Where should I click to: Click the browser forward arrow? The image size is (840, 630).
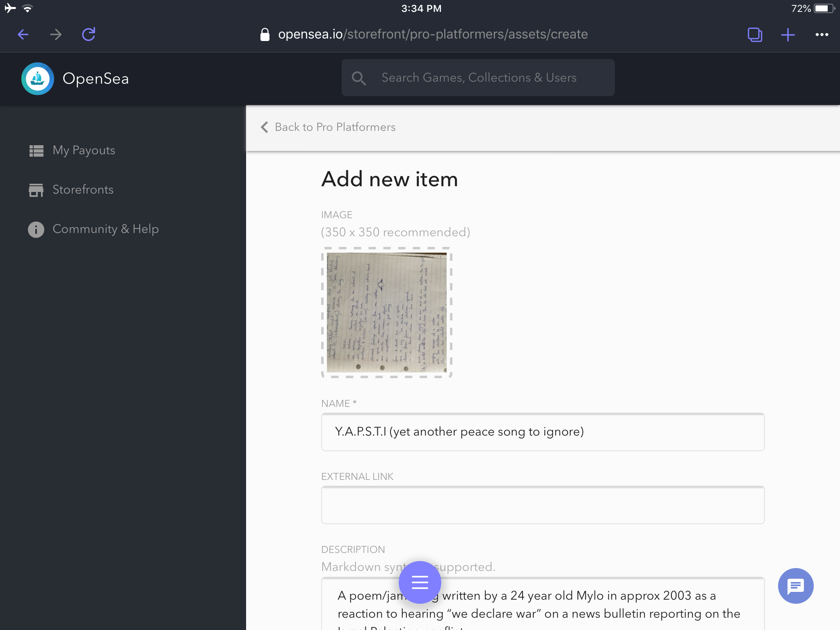pos(56,34)
